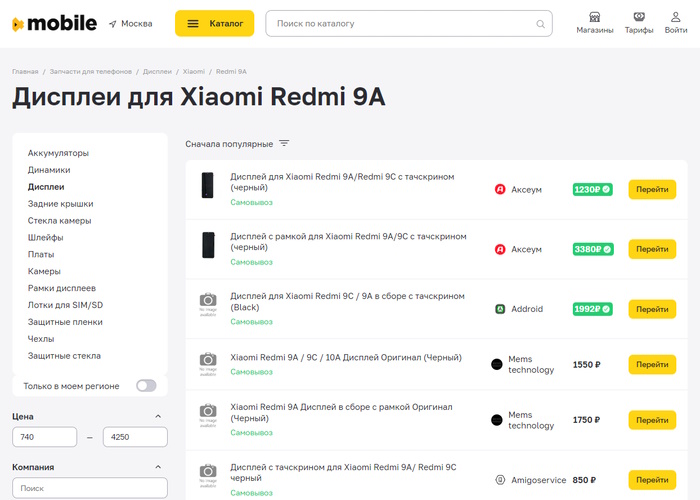Click the minimum price field 740

tap(45, 437)
